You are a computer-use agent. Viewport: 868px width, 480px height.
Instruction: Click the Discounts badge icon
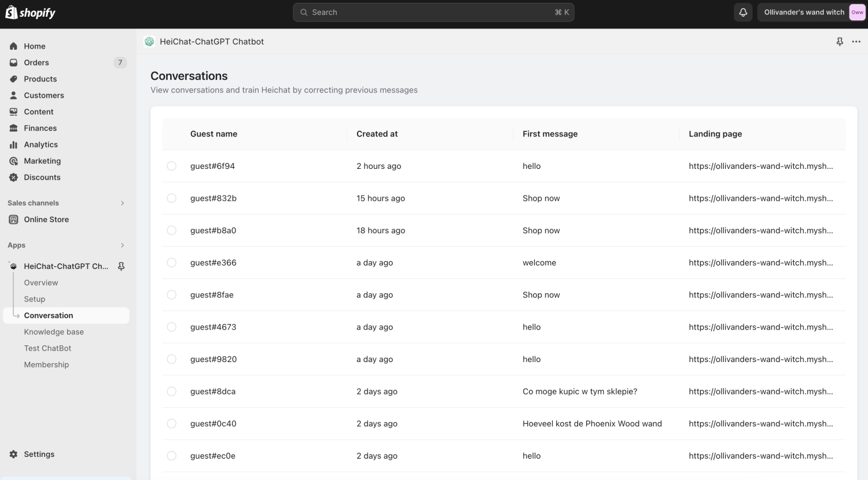[13, 178]
